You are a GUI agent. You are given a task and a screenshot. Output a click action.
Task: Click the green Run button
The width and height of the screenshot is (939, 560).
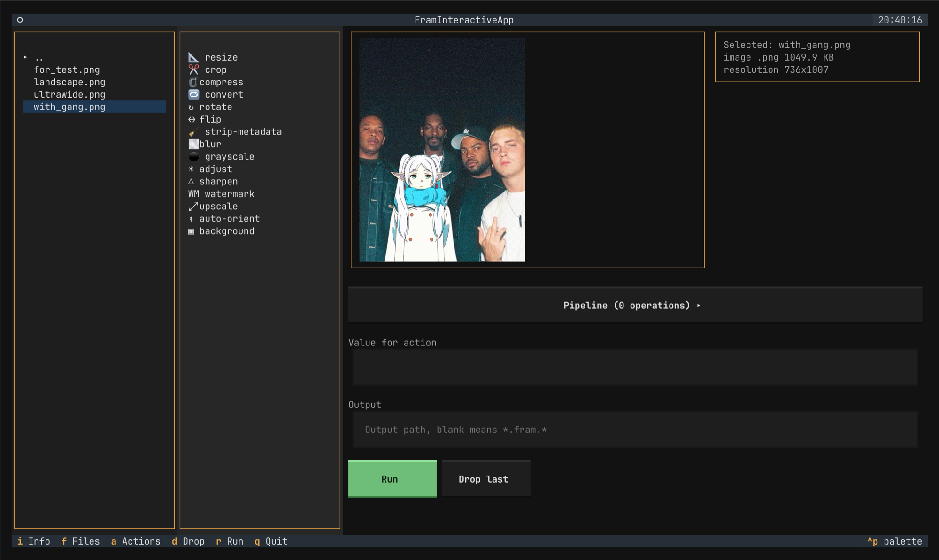click(x=393, y=479)
